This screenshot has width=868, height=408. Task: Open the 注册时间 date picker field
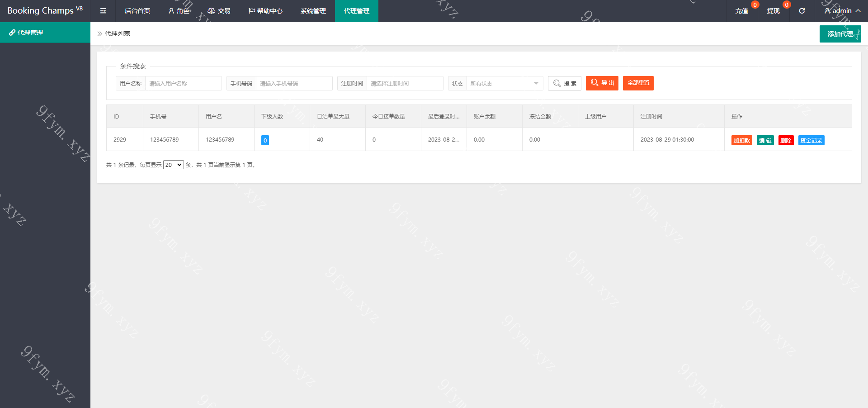[405, 83]
